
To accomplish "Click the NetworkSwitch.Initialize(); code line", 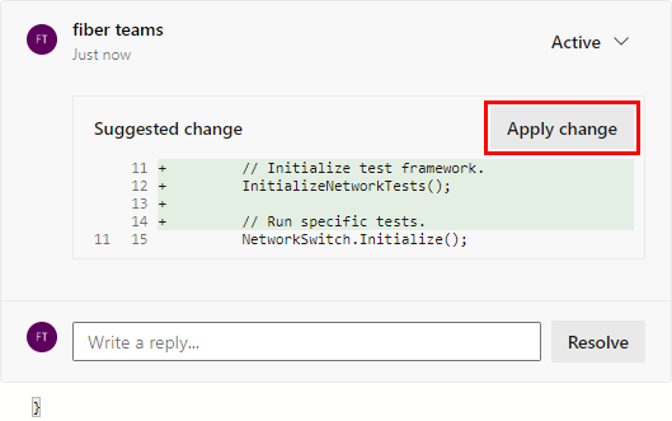I will tap(354, 239).
